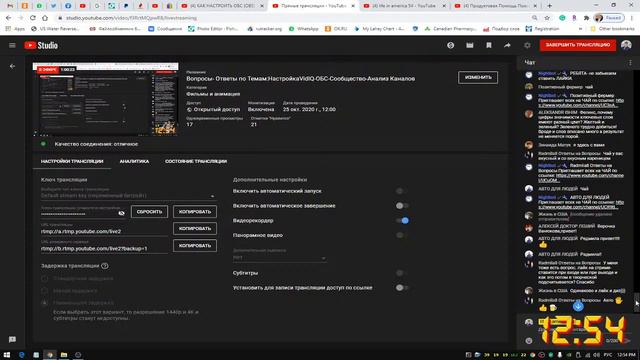
Task: Click the live stream preview thumbnail
Action: click(x=105, y=99)
